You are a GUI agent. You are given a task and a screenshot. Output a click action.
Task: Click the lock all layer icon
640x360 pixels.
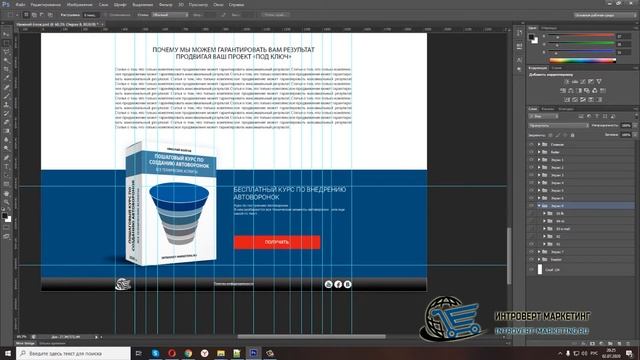pyautogui.click(x=572, y=135)
